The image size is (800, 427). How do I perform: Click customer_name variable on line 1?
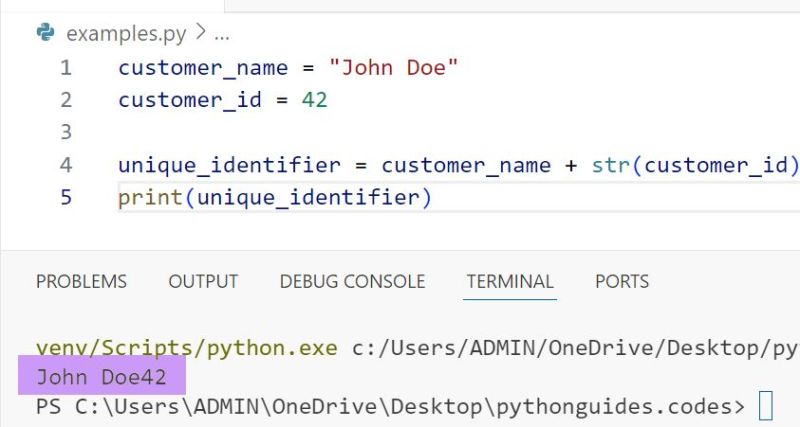[x=203, y=68]
